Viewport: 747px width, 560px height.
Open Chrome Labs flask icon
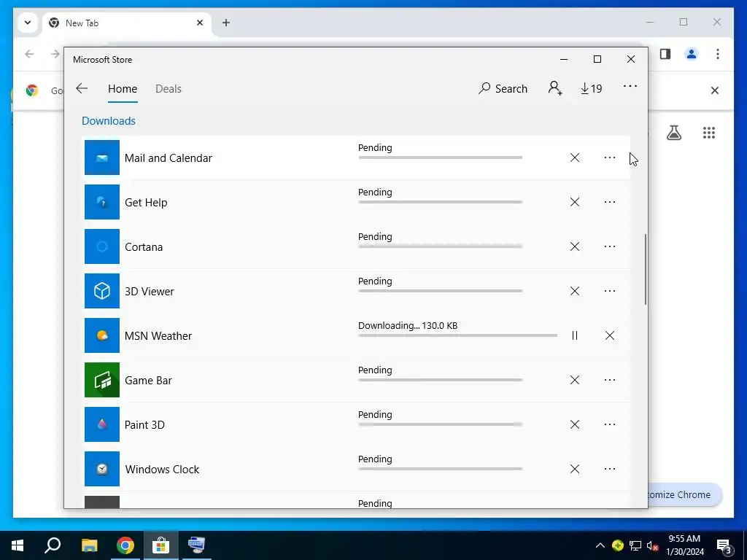673,133
